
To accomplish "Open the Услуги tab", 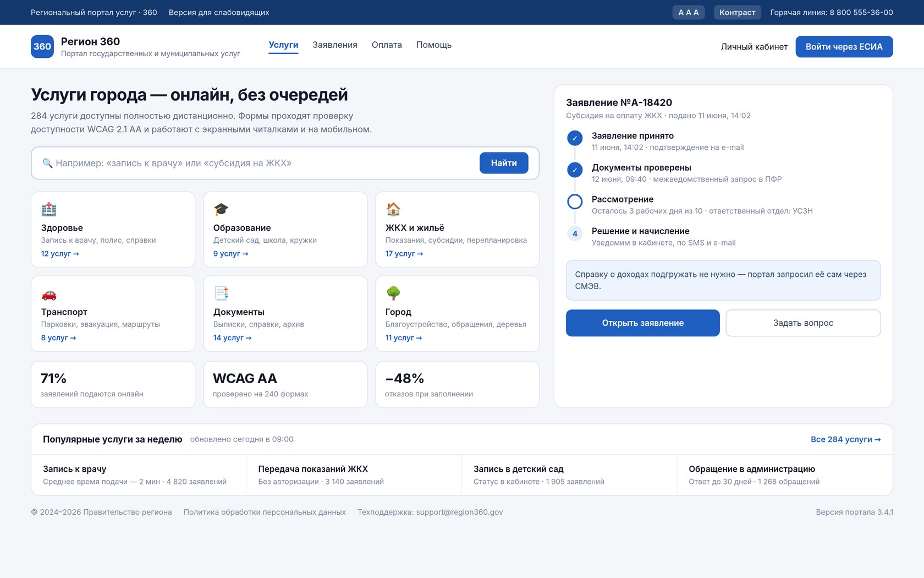I will (283, 45).
